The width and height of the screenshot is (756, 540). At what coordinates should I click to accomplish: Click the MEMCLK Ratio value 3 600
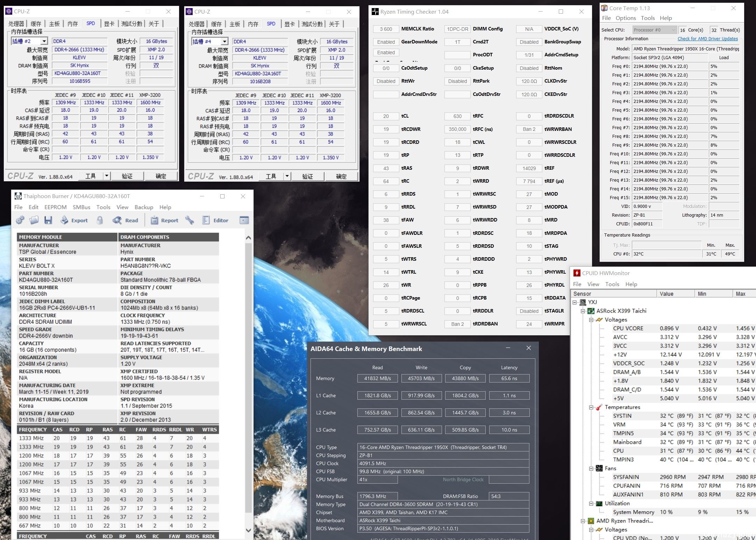[386, 29]
